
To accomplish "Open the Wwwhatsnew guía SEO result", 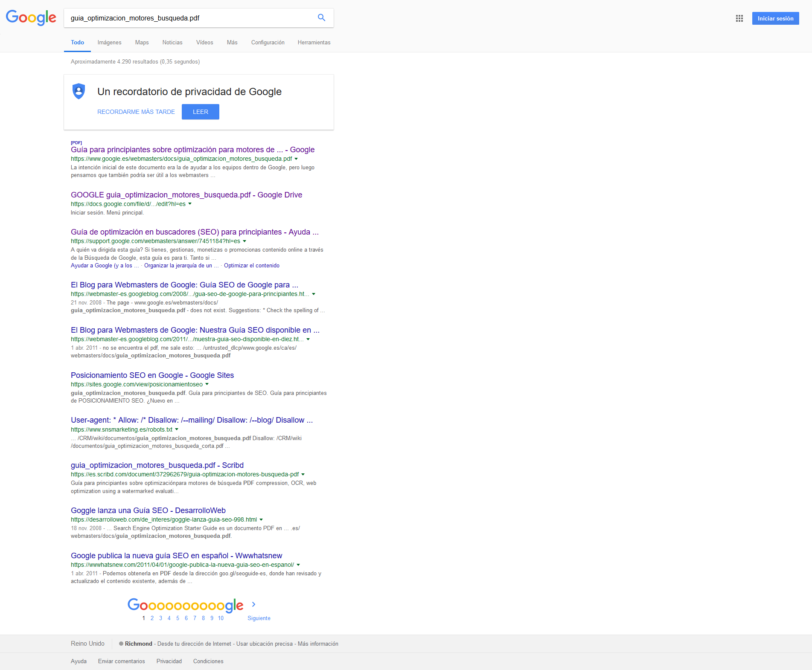I will click(176, 556).
